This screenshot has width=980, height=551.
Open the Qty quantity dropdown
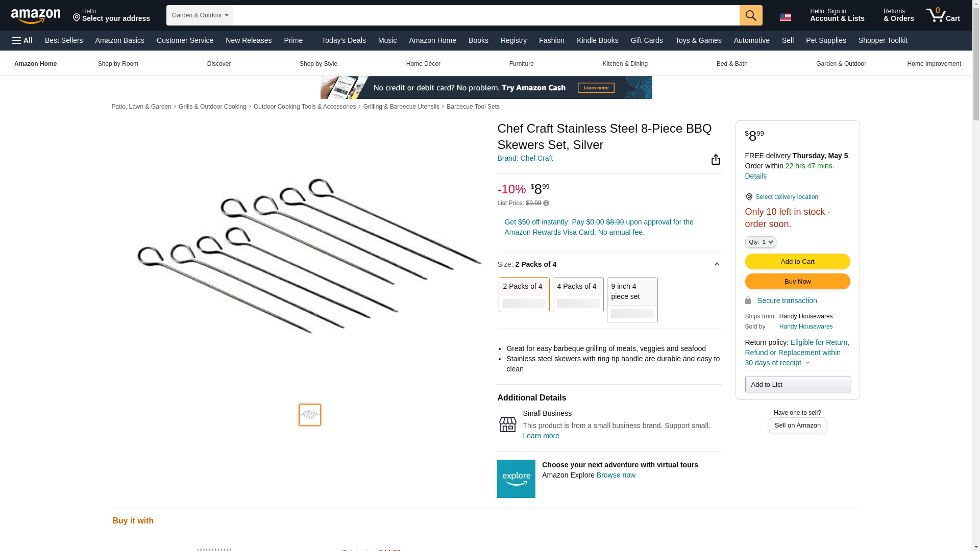(x=760, y=242)
